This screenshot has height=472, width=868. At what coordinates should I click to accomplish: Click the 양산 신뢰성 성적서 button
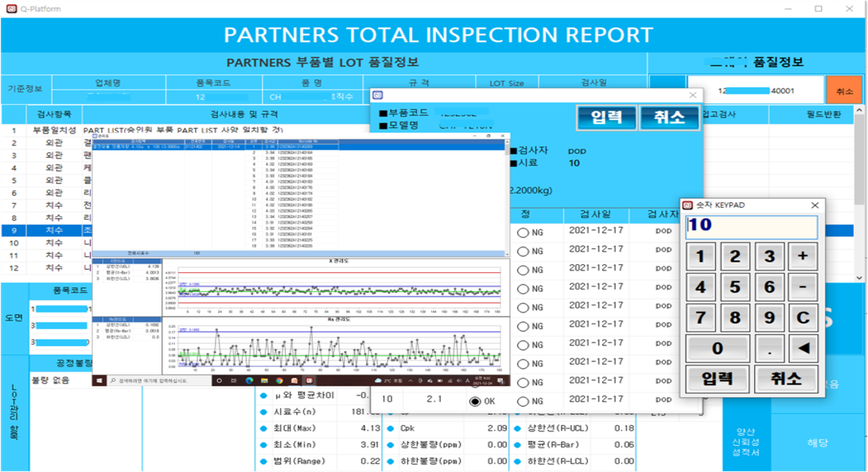(x=745, y=442)
